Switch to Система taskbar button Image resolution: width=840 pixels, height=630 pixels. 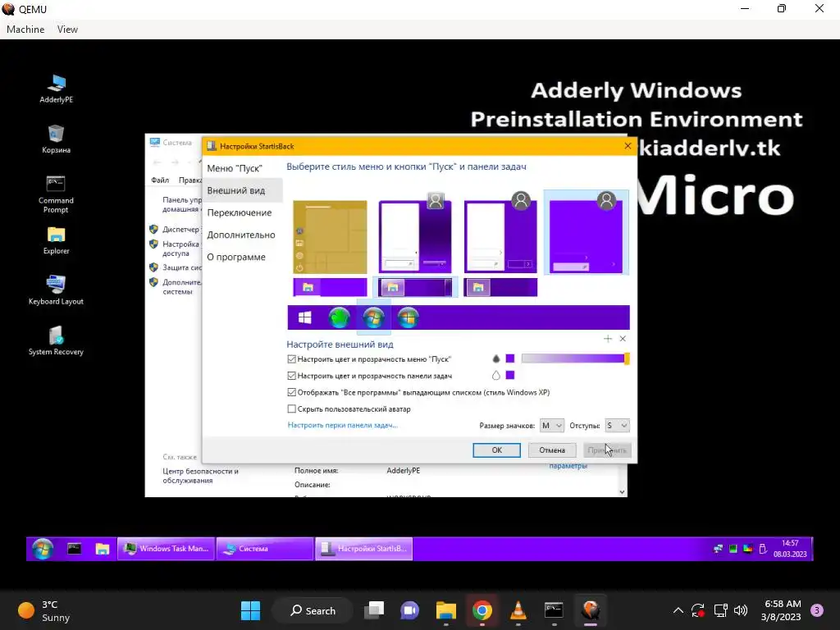265,549
